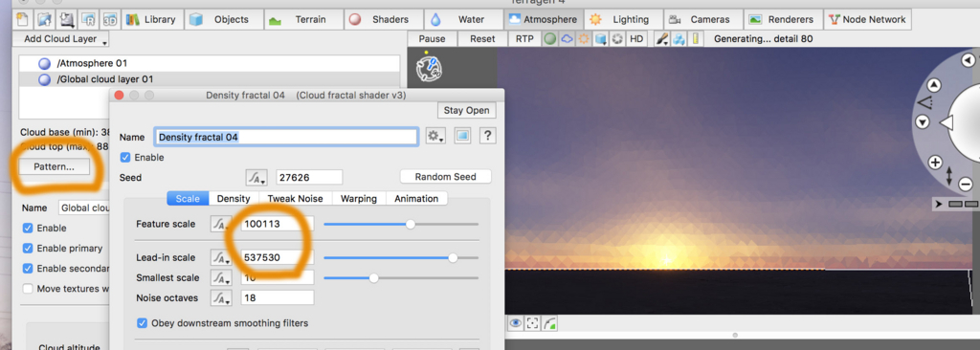Open the 3D Preview toolbar icon
The image size is (980, 350).
(x=110, y=19)
